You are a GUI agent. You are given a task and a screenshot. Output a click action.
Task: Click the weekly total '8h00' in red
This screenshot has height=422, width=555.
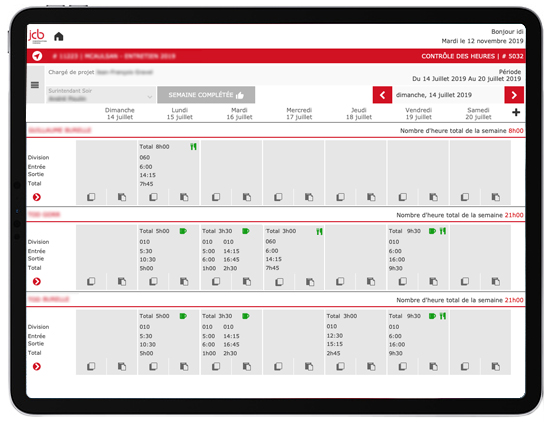click(x=516, y=131)
